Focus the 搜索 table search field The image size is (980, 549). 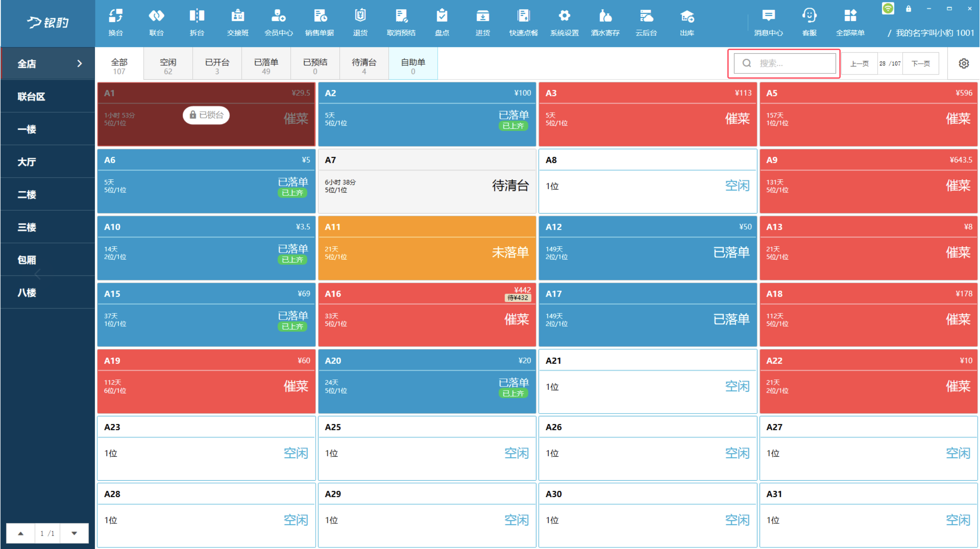click(784, 63)
